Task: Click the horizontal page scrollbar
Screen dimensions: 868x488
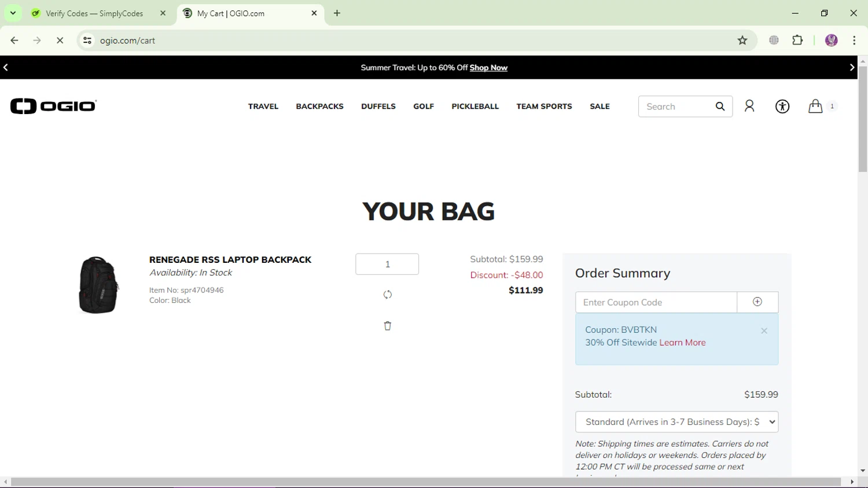Action: pyautogui.click(x=426, y=482)
